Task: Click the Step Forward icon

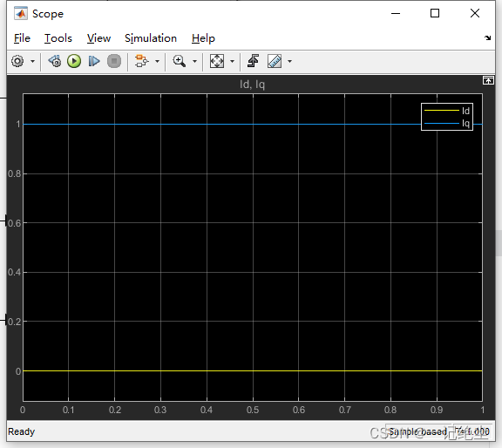Action: point(94,61)
